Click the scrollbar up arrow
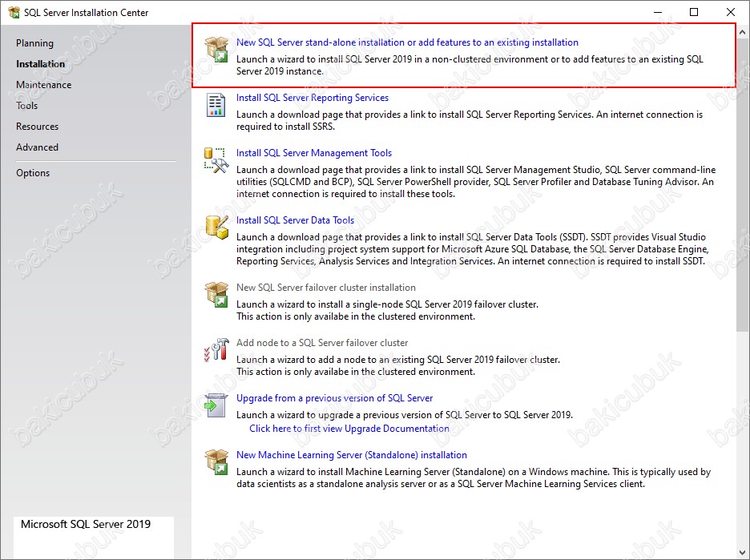 (x=742, y=33)
